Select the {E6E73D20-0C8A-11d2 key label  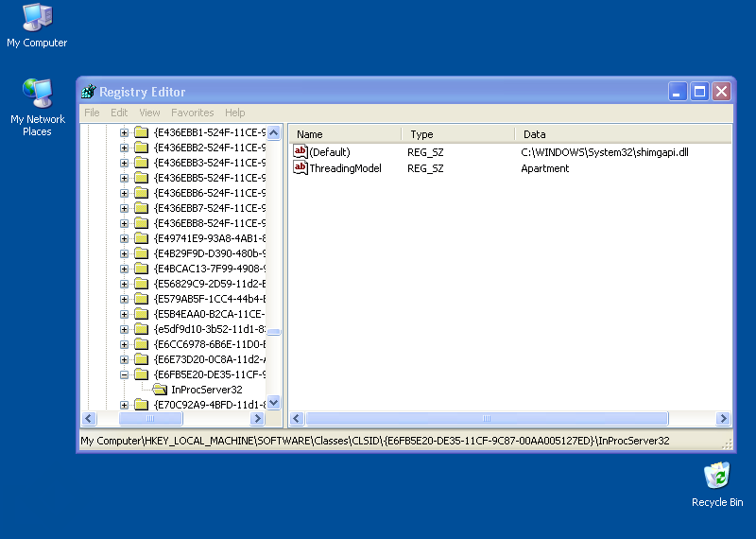coord(210,359)
